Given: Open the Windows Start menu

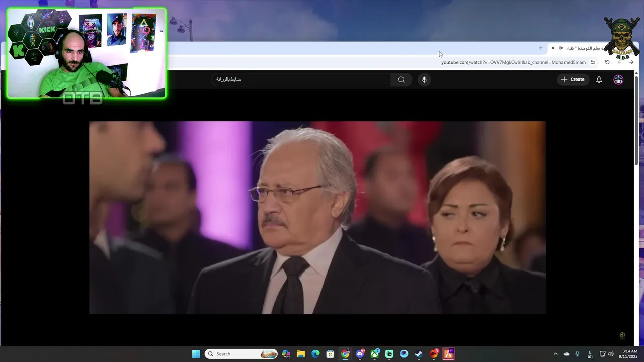Looking at the screenshot, I should [x=196, y=354].
